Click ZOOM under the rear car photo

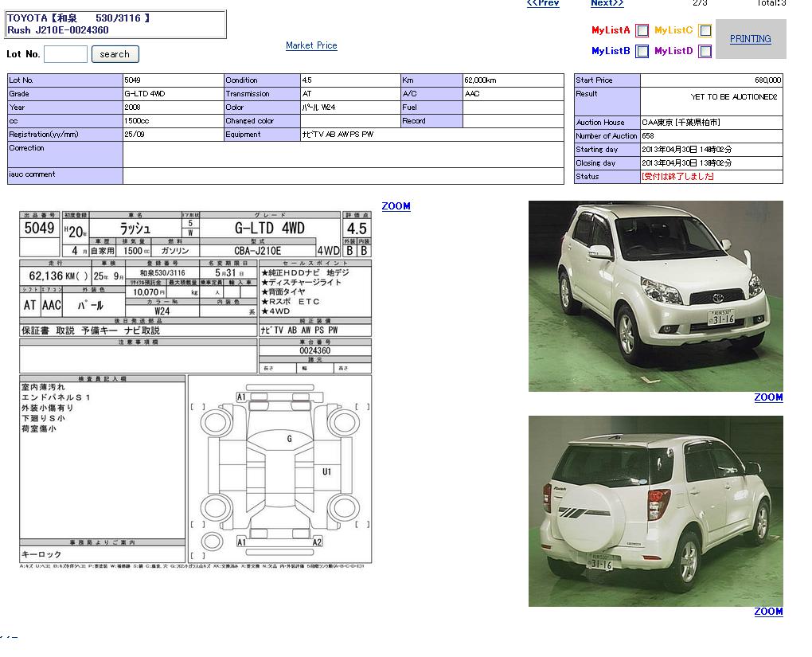coord(768,612)
